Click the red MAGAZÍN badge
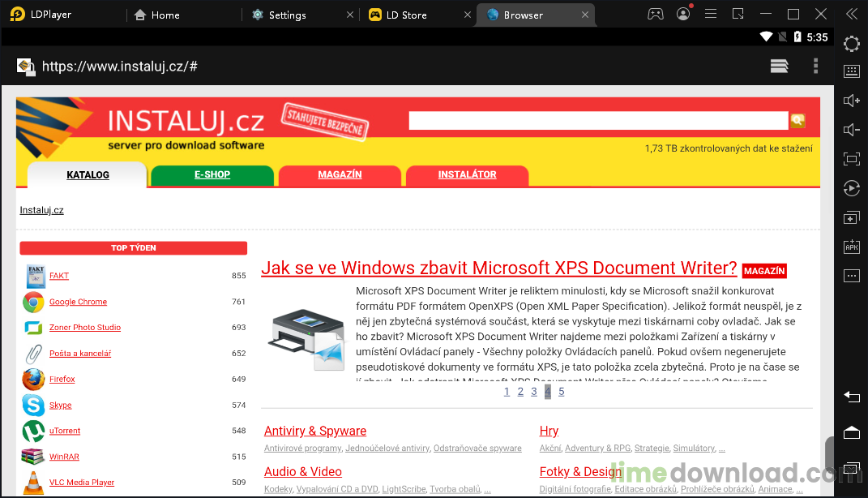The height and width of the screenshot is (498, 868). (764, 271)
